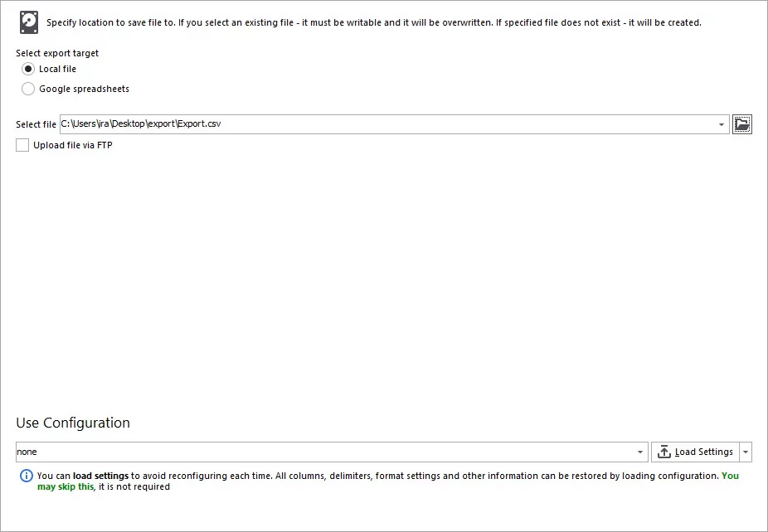Click the Load Settings button

pos(695,452)
